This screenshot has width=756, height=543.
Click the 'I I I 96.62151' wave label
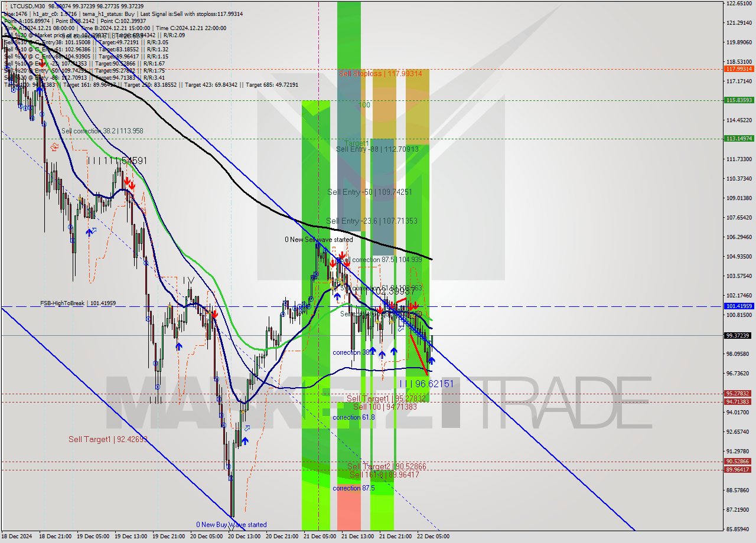(x=426, y=384)
